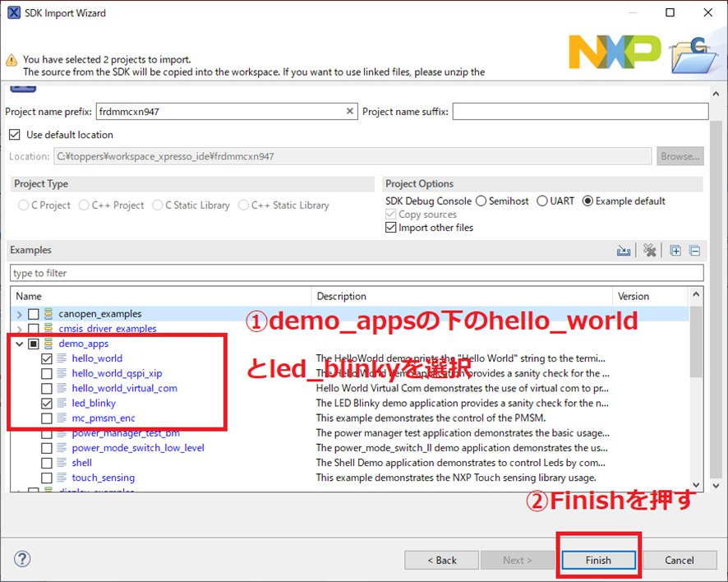The height and width of the screenshot is (582, 728).
Task: Check the mc_pmsm_enc example checkbox
Action: [47, 418]
